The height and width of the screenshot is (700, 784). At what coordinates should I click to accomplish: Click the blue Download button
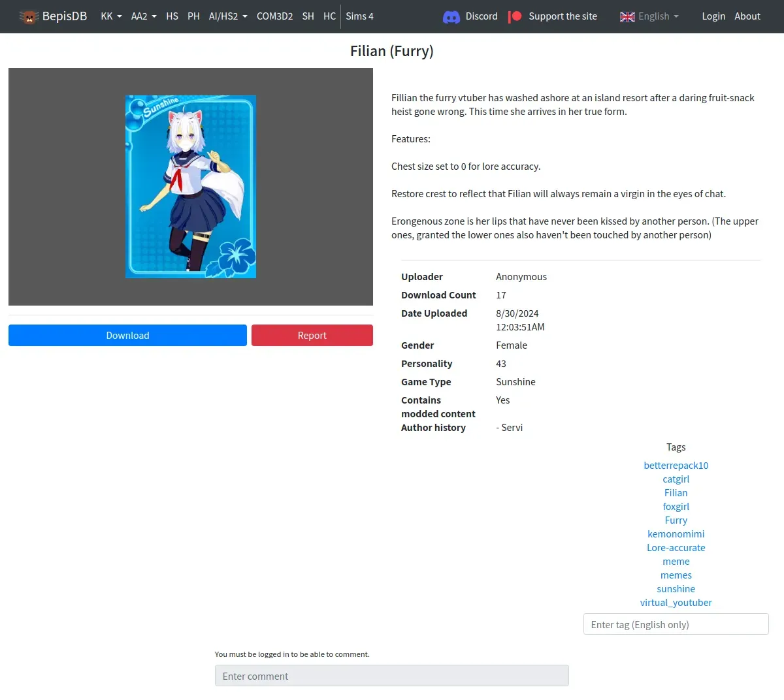(127, 336)
